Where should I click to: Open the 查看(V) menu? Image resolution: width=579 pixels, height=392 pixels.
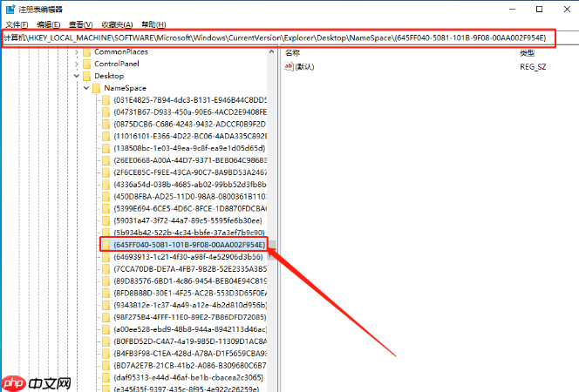(x=80, y=24)
